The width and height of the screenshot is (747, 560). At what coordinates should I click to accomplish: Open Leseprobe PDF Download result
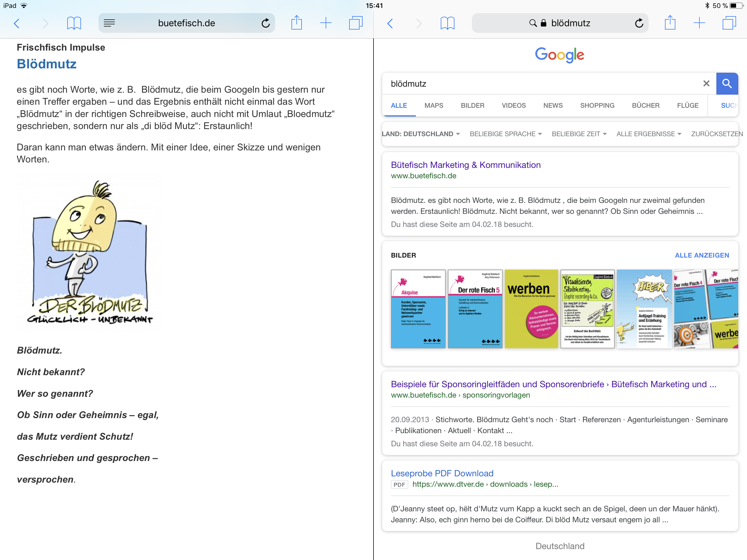point(442,473)
